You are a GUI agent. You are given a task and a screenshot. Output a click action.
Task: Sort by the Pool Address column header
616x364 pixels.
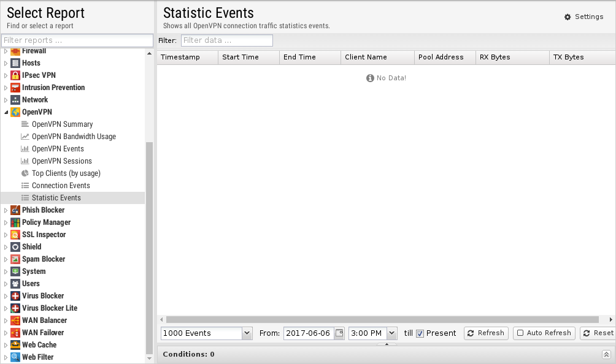pyautogui.click(x=445, y=57)
